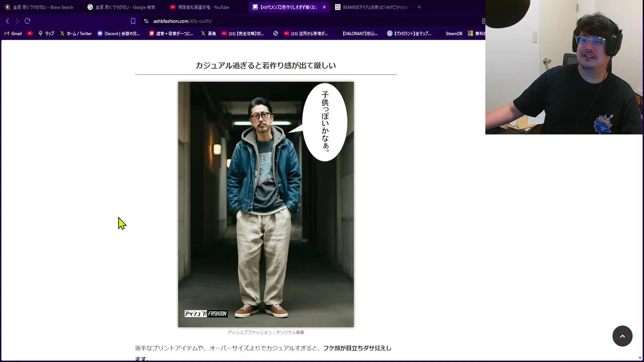The width and height of the screenshot is (644, 362).
Task: Open site settings icon beside URL
Action: (146, 21)
